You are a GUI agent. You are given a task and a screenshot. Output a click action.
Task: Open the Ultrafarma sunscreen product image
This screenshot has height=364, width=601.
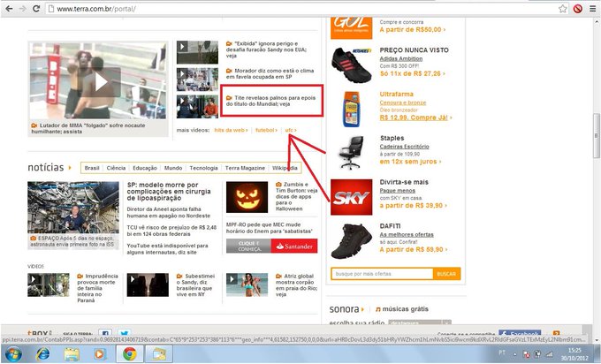[351, 110]
